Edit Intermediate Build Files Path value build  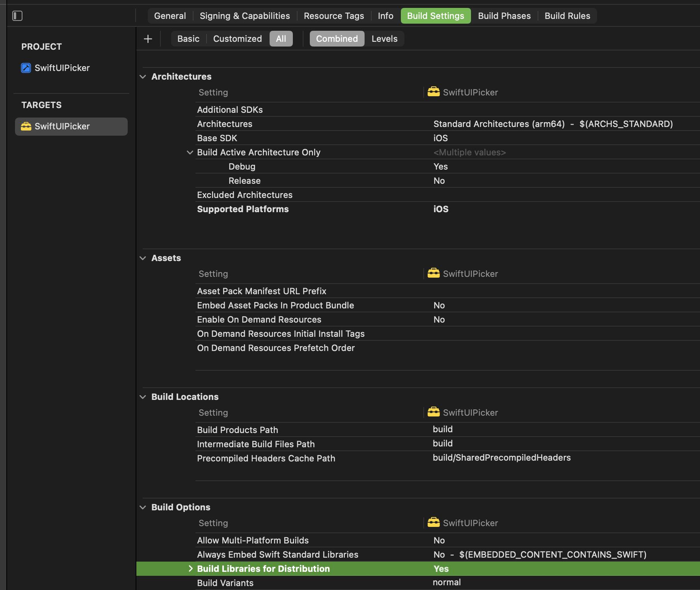point(443,443)
